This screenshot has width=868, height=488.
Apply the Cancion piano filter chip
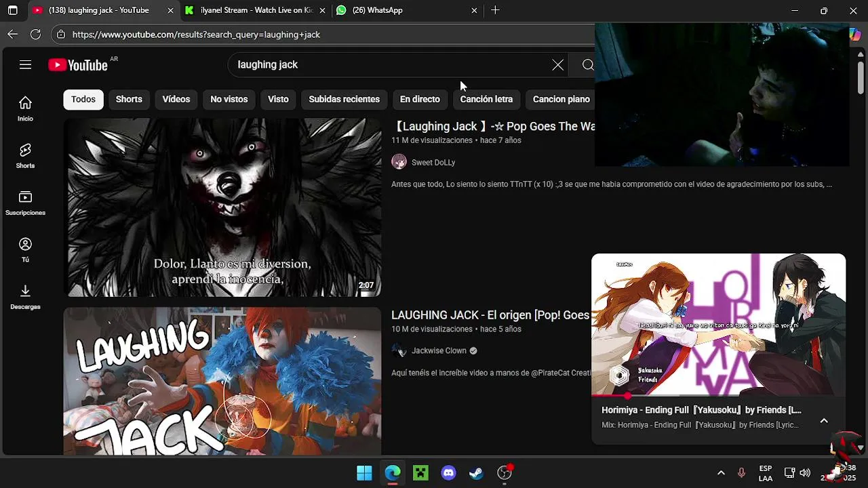(x=561, y=99)
